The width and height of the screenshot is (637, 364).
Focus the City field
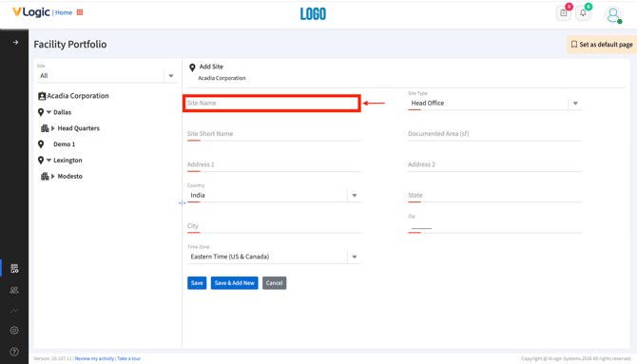(x=274, y=226)
